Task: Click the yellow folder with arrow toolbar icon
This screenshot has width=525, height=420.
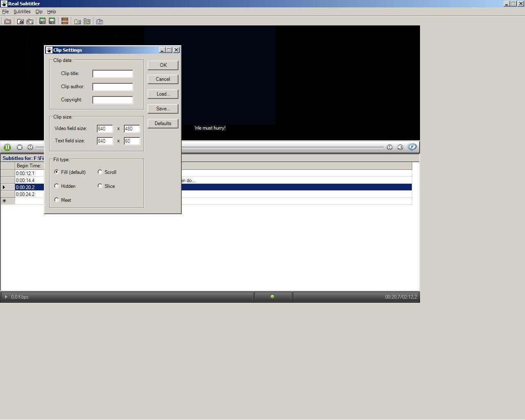Action: 77,21
